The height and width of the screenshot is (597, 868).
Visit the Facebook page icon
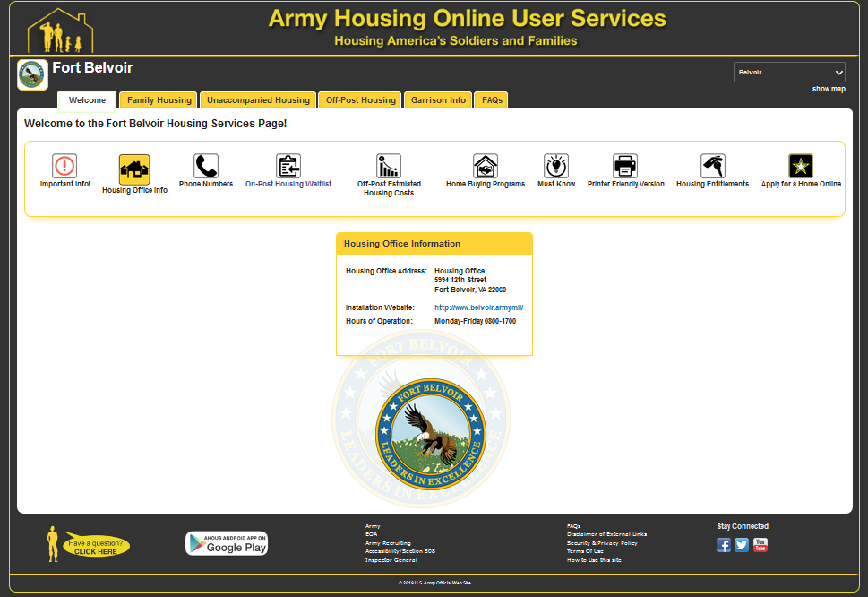click(724, 545)
